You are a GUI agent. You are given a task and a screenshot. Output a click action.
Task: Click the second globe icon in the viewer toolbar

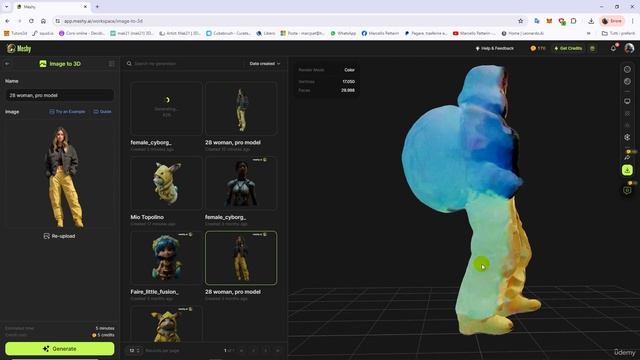tap(627, 82)
